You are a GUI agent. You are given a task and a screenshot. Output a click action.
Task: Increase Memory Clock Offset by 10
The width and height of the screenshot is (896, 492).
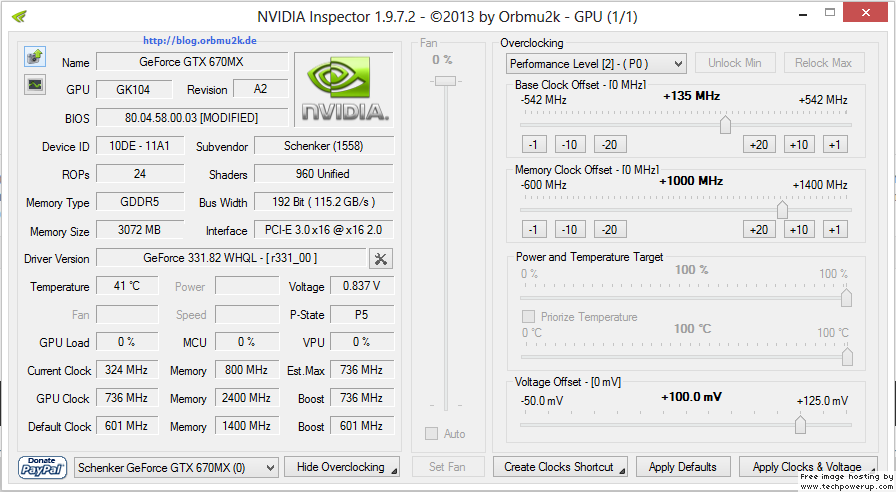799,230
